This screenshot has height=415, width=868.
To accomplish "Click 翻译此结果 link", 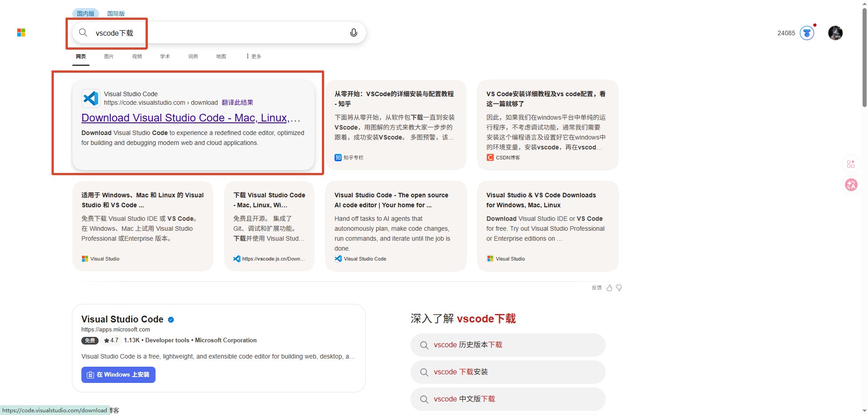I will click(x=237, y=103).
